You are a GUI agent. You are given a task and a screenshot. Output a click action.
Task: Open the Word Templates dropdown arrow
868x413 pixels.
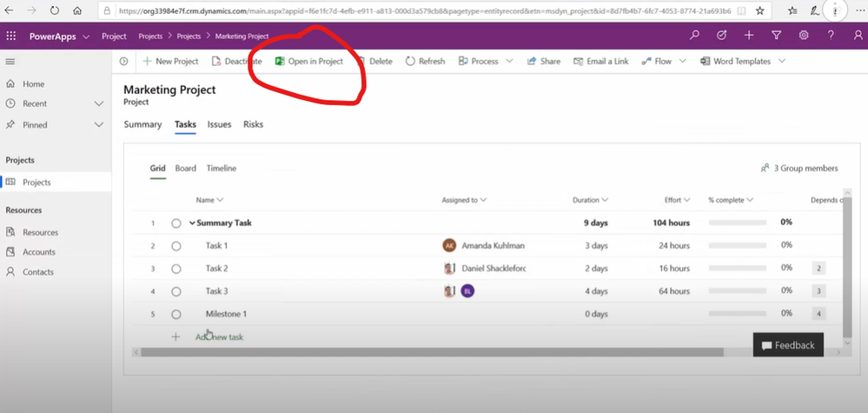tap(782, 62)
